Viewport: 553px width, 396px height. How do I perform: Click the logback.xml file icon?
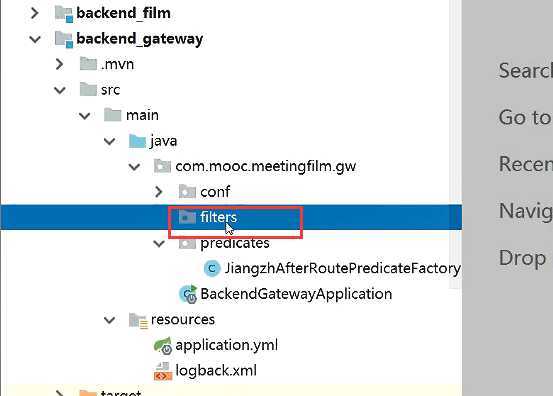coord(163,371)
